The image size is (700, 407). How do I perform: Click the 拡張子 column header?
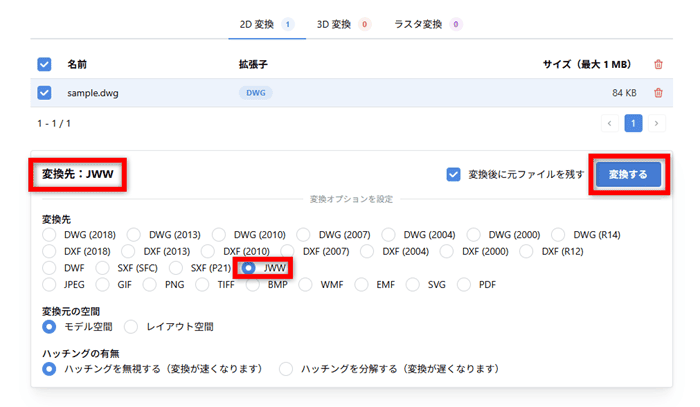[x=253, y=64]
